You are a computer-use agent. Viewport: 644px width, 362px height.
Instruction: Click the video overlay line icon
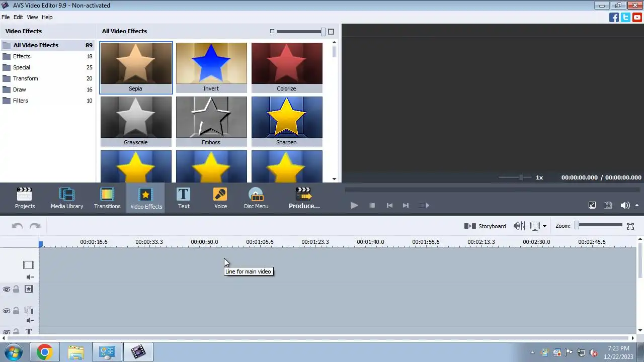click(29, 311)
